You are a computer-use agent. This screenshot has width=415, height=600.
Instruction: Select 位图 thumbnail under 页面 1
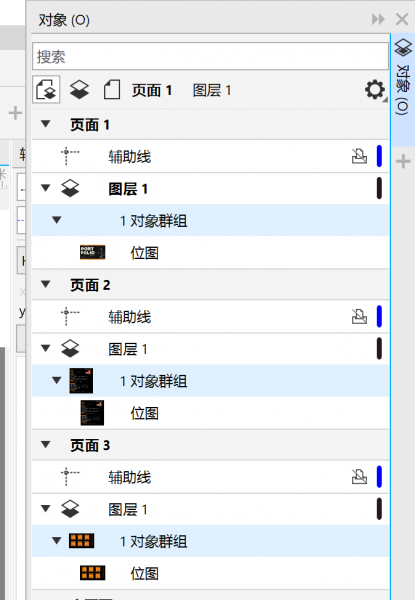tap(93, 253)
